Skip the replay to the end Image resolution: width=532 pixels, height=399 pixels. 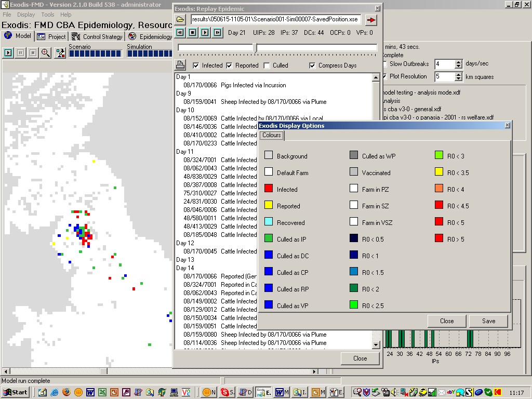pyautogui.click(x=217, y=33)
